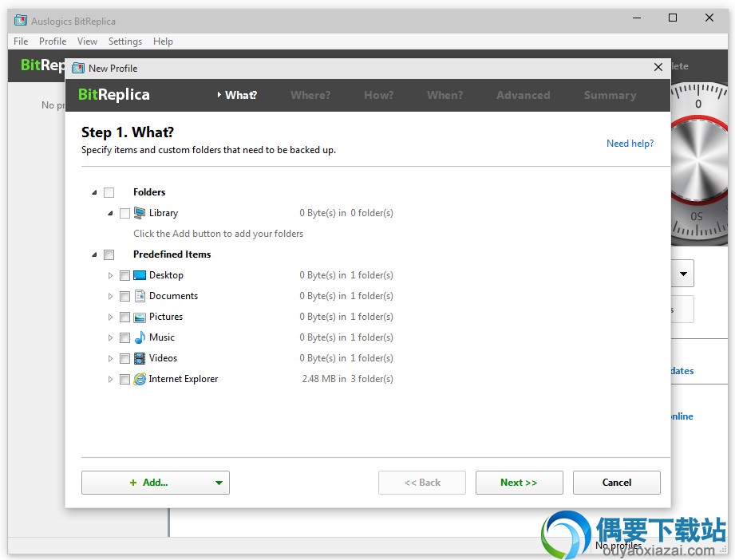Click the "Predefined Items" group heading
The width and height of the screenshot is (735, 560).
[x=172, y=254]
